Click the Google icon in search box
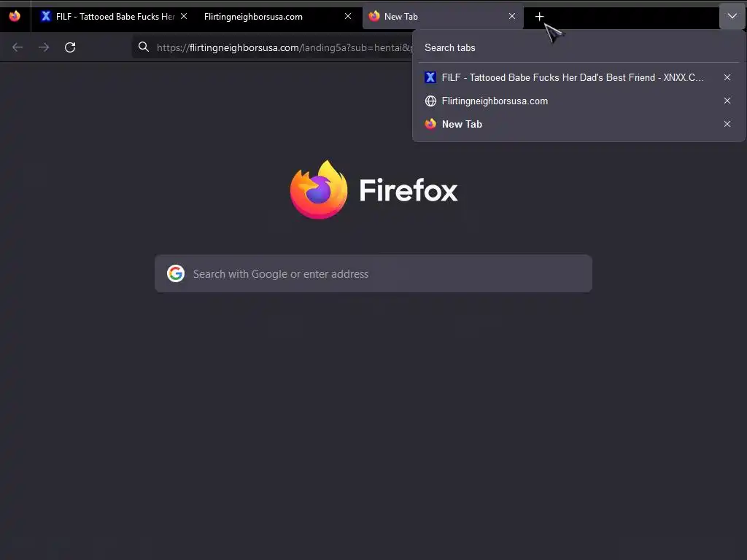Image resolution: width=747 pixels, height=560 pixels. pos(176,274)
